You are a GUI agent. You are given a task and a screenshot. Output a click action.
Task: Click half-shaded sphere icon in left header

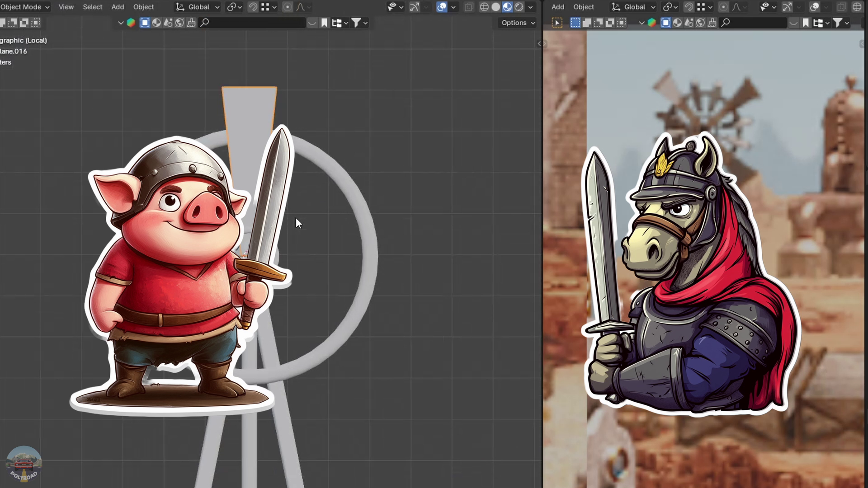pos(156,23)
